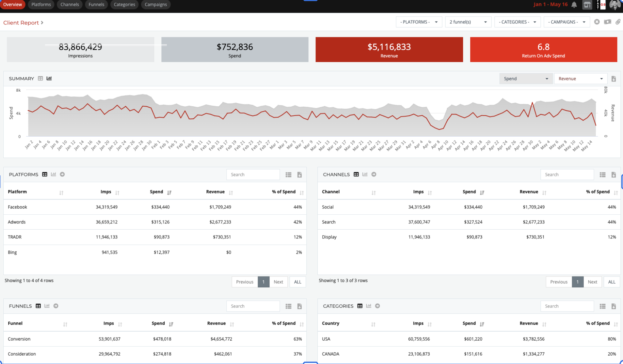Screen dimensions: 623x364
Task: Switch Summary to chart view icon
Action: [49, 78]
